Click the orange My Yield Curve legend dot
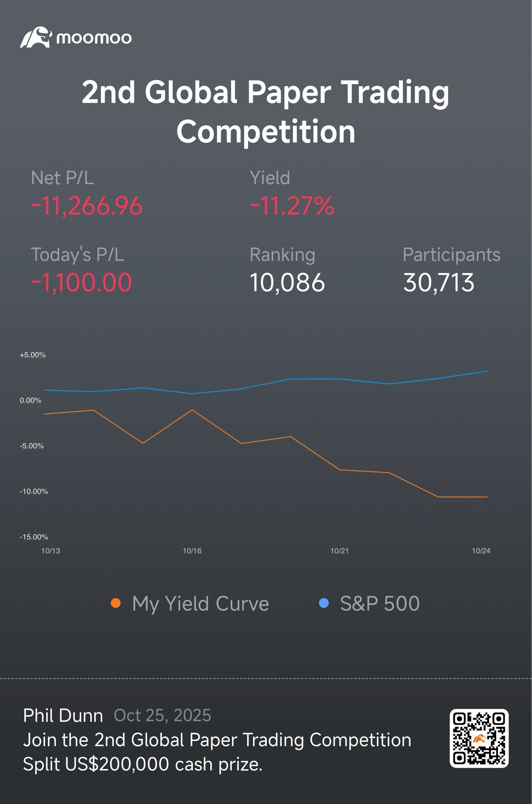Screen dimensions: 532x804 (x=116, y=603)
